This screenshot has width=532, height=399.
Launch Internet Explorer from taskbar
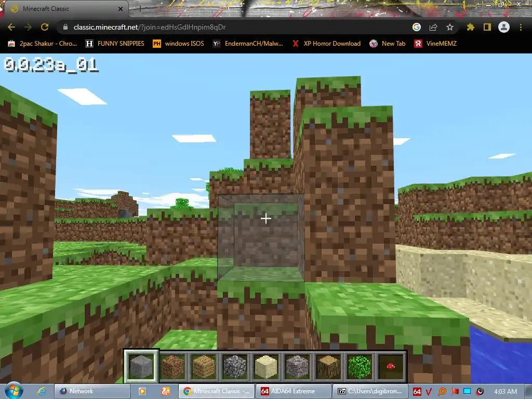[x=42, y=391]
